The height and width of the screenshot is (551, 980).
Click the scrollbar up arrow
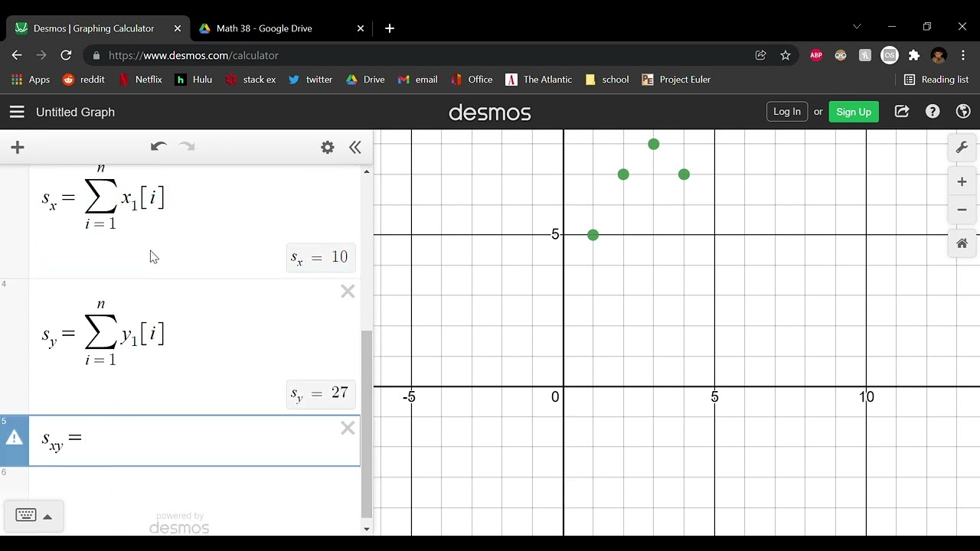pyautogui.click(x=366, y=171)
